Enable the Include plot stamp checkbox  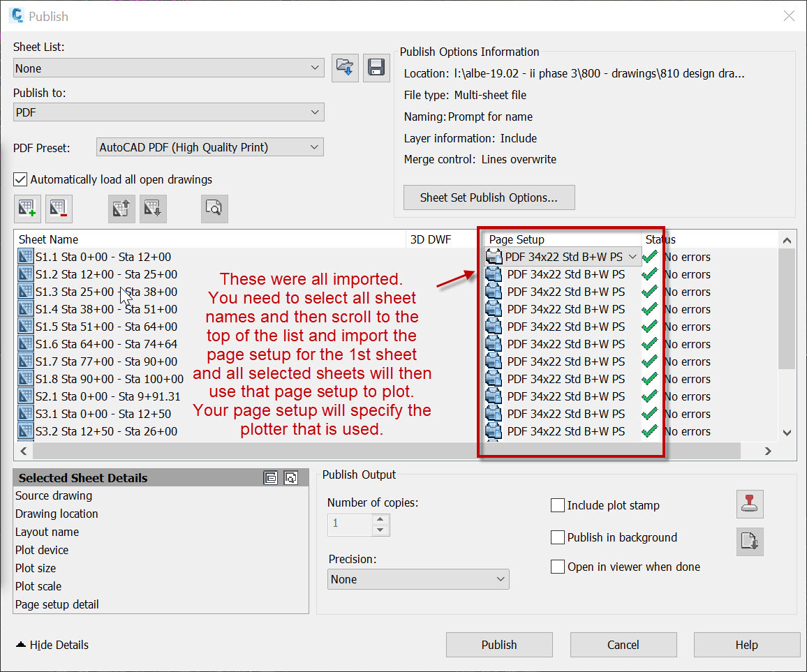coord(557,505)
